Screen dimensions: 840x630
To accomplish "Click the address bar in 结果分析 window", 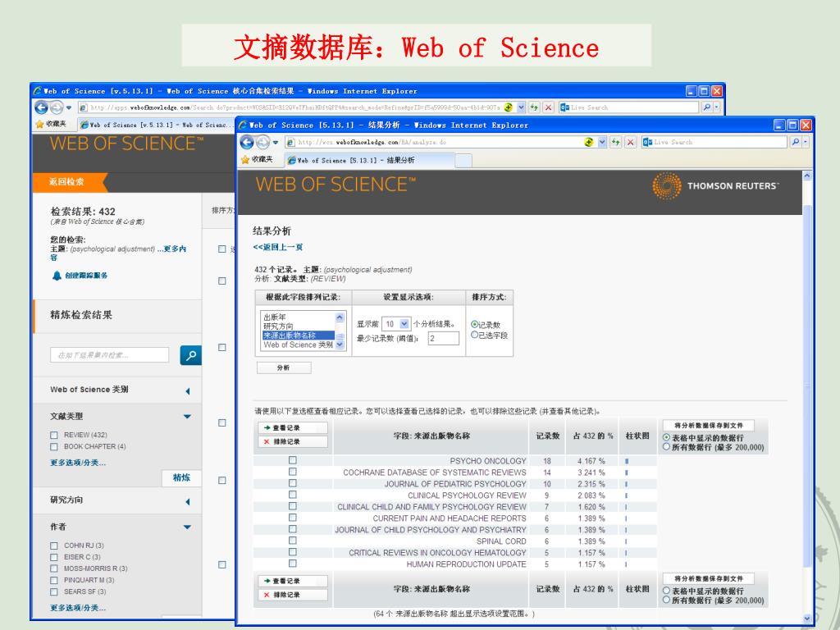I will [x=434, y=143].
